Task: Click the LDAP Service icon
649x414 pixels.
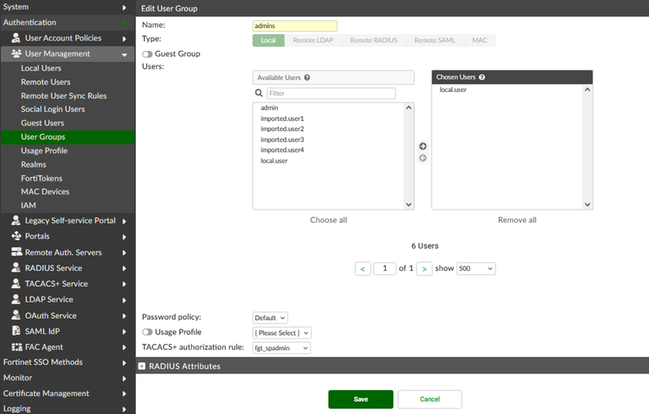Action: click(16, 299)
